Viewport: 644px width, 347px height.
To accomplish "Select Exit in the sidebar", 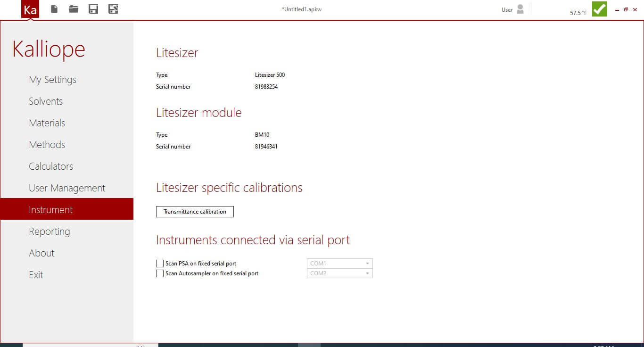I will point(36,275).
